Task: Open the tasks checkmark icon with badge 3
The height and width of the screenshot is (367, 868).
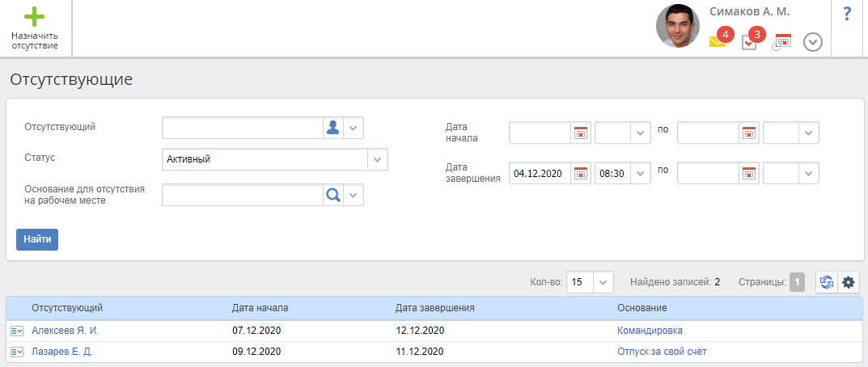Action: click(x=750, y=42)
